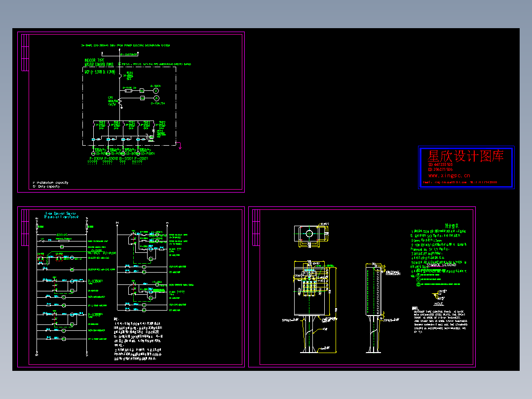Select 'I: Installation capacity' note
The height and width of the screenshot is (399, 532).
[50, 183]
